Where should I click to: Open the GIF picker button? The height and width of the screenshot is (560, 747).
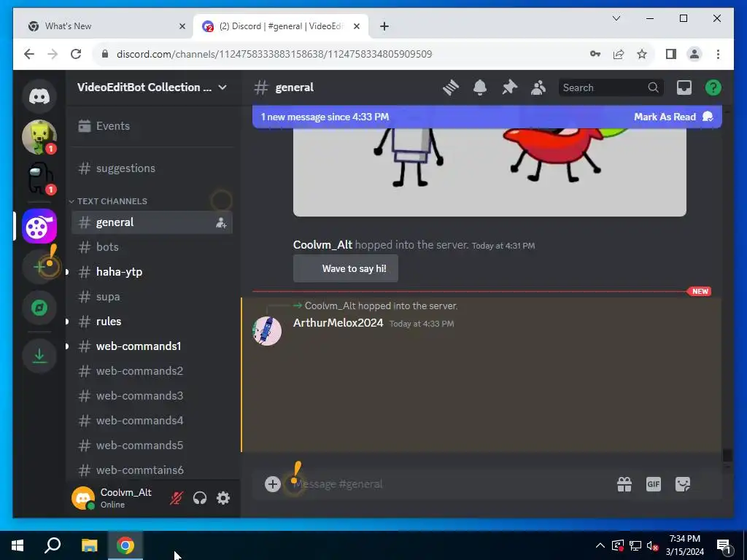click(653, 484)
